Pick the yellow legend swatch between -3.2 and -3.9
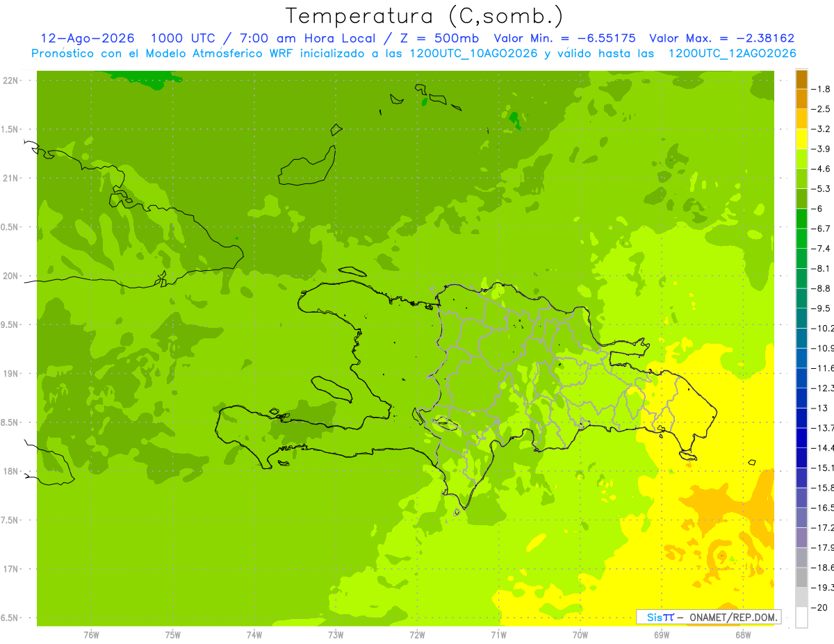The image size is (834, 644). [x=801, y=138]
